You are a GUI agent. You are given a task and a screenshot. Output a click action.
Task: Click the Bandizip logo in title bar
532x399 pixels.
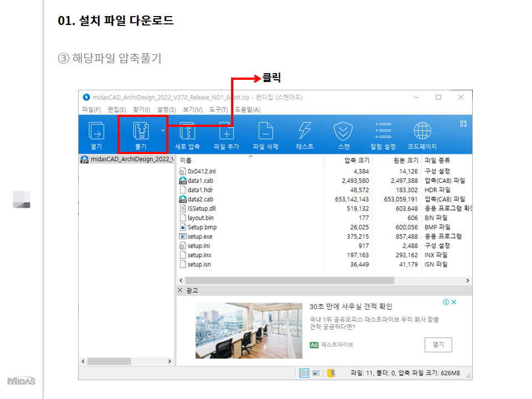tap(86, 98)
